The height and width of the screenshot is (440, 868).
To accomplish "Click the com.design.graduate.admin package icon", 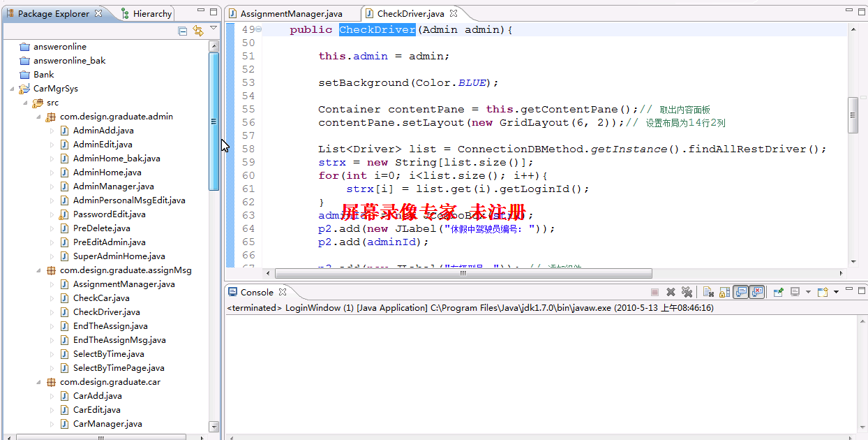I will coord(51,117).
